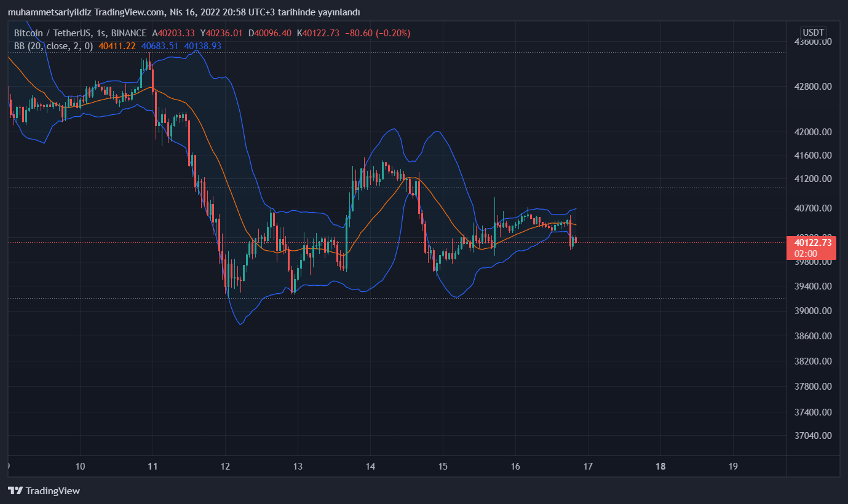This screenshot has width=848, height=504.
Task: Click the 37040.00 price axis label
Action: 813,436
